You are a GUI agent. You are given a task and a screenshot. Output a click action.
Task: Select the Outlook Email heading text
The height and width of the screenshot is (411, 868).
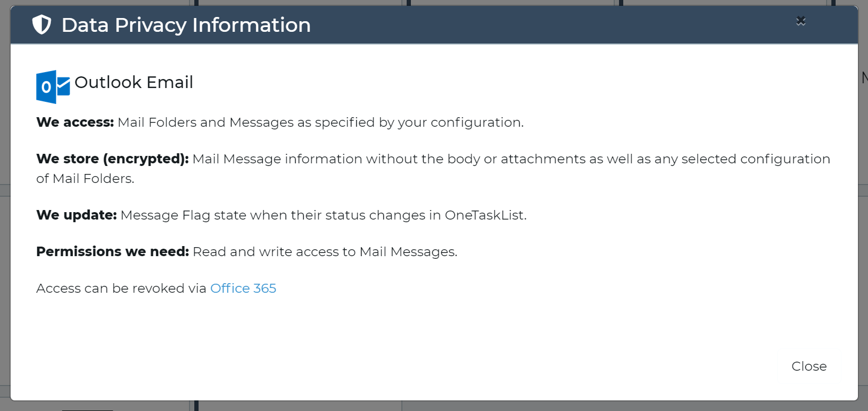coord(134,82)
